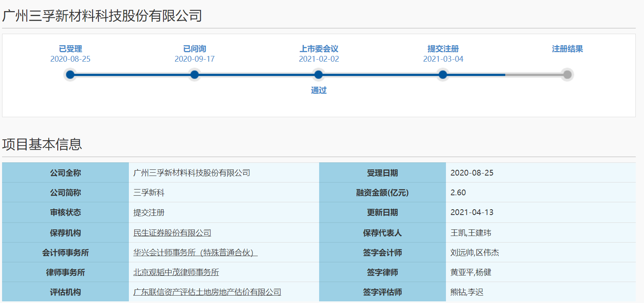644x303 pixels.
Task: Click the 已受理 timeline dot
Action: click(70, 75)
